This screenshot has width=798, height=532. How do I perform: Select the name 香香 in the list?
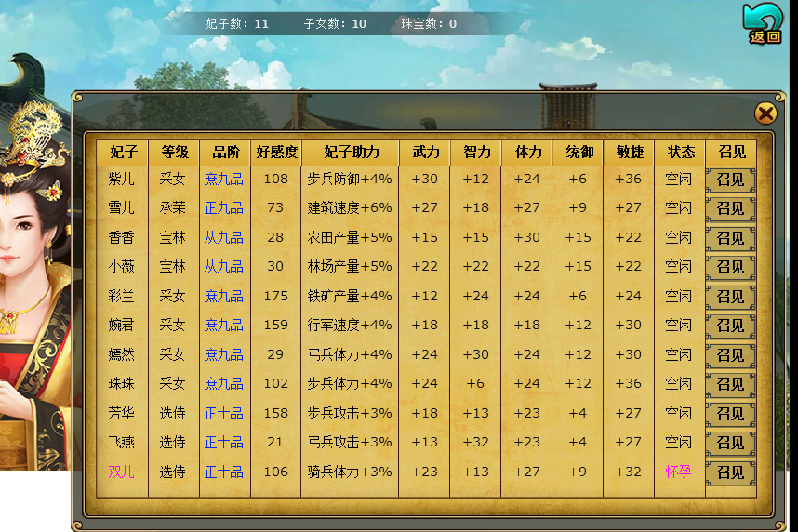(x=121, y=238)
